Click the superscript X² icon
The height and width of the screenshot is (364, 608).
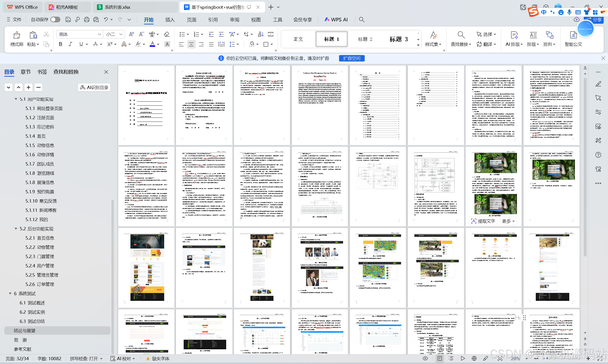coord(110,44)
